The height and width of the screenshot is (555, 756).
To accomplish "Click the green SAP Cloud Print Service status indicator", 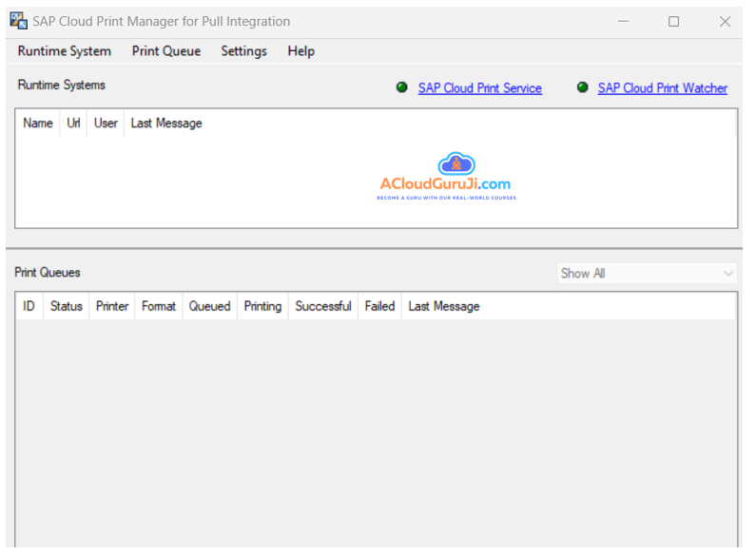I will (401, 88).
